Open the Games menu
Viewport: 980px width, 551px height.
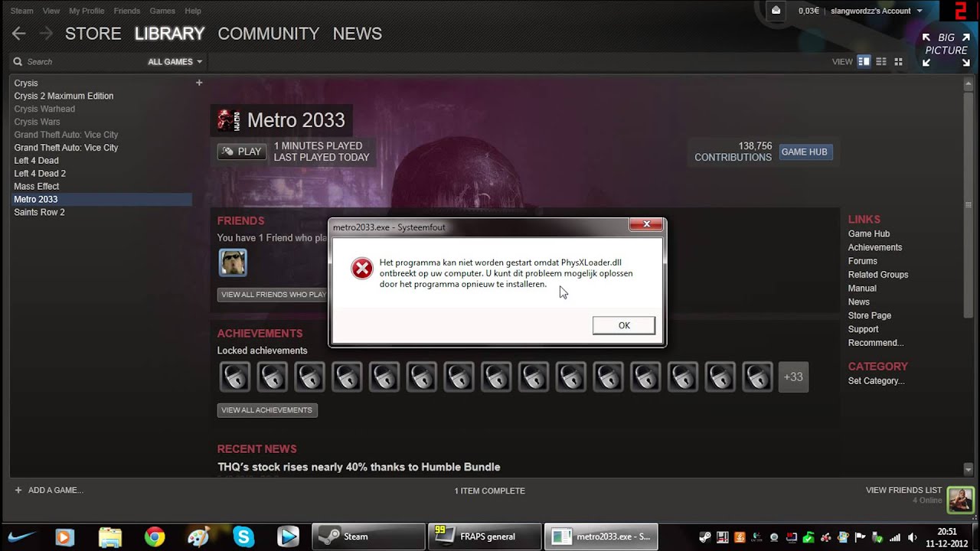pos(162,11)
